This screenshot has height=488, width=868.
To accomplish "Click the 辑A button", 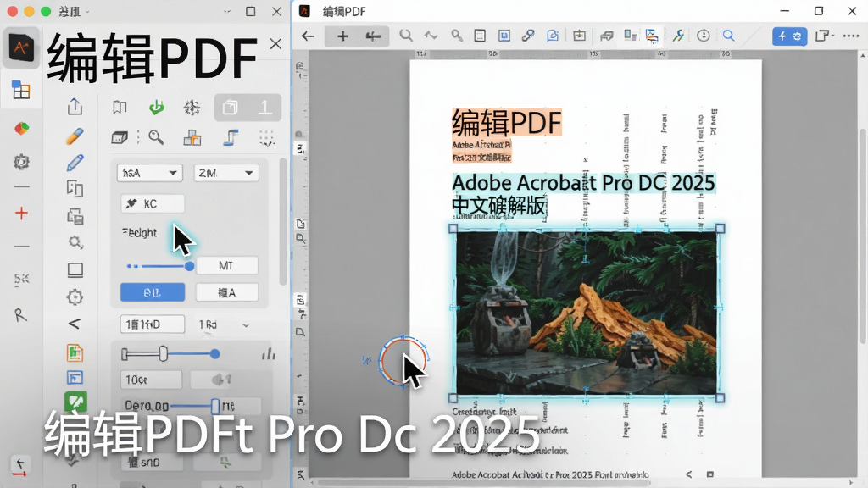I will click(x=227, y=292).
